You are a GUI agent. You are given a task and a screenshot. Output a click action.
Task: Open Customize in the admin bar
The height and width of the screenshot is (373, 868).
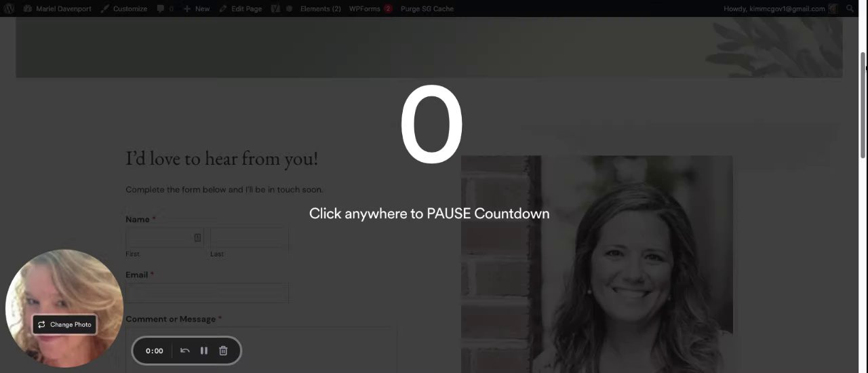[123, 9]
